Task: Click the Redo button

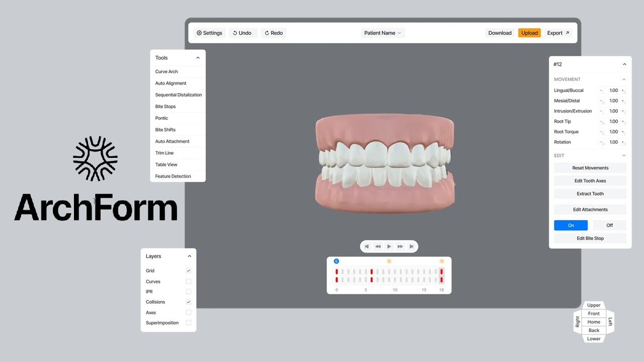Action: (274, 33)
